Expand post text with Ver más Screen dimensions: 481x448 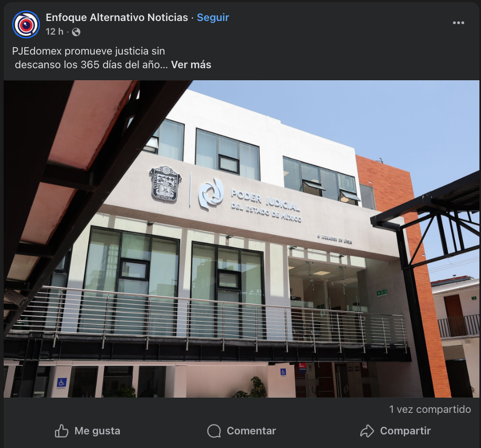[x=191, y=65]
